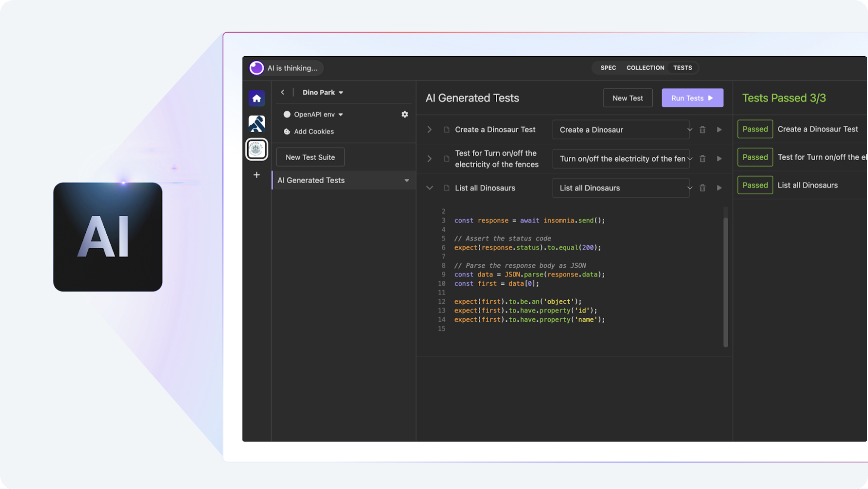Image resolution: width=868 pixels, height=489 pixels.
Task: Switch to the COLLECTION tab
Action: tap(645, 68)
